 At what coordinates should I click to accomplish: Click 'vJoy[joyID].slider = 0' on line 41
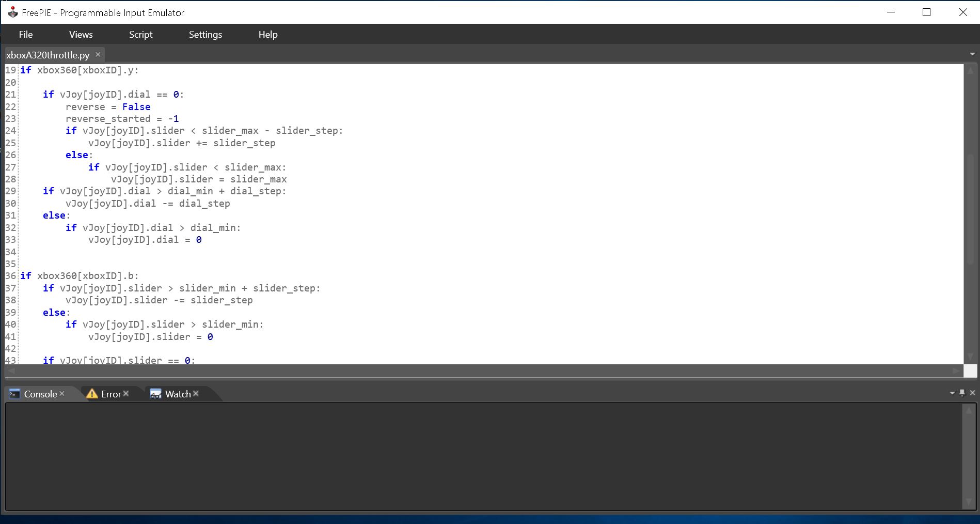tap(151, 337)
